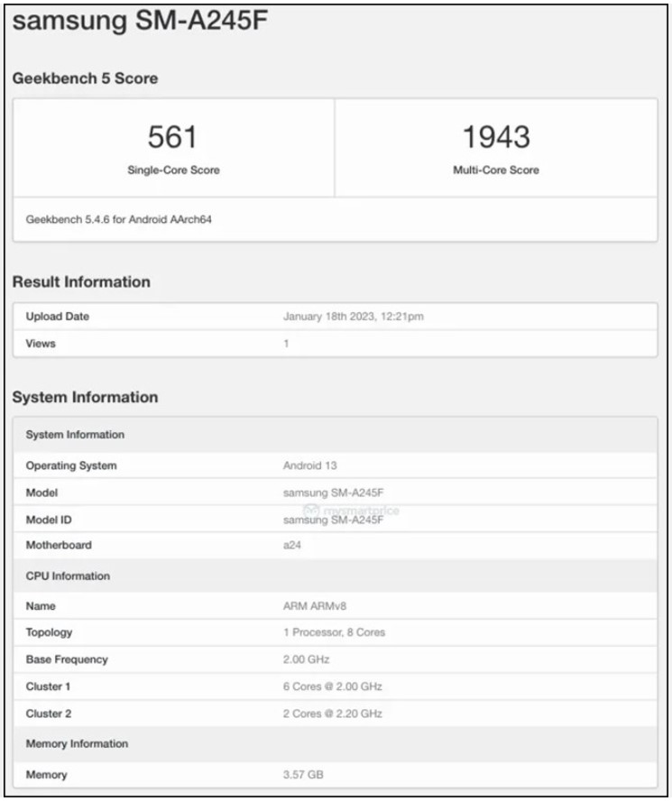This screenshot has height=801, width=672.
Task: Click the 'Model ID' row label
Action: tap(49, 520)
